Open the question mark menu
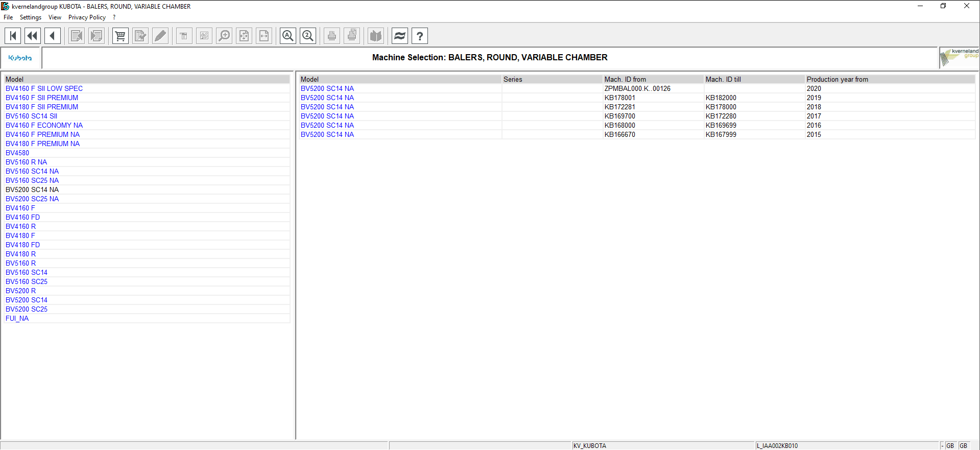 pyautogui.click(x=114, y=17)
